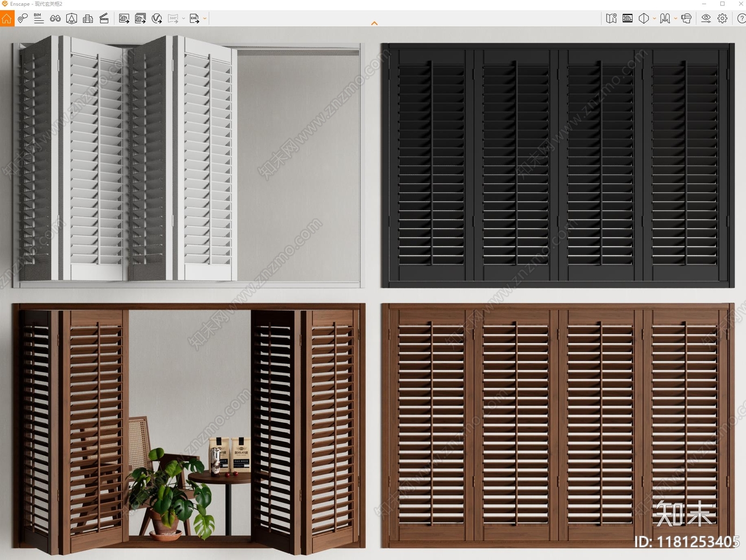
Task: Click the monstera plant in the render
Action: point(171,494)
